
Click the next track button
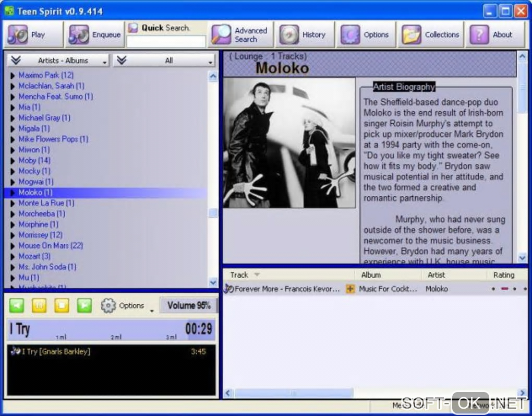coord(84,306)
